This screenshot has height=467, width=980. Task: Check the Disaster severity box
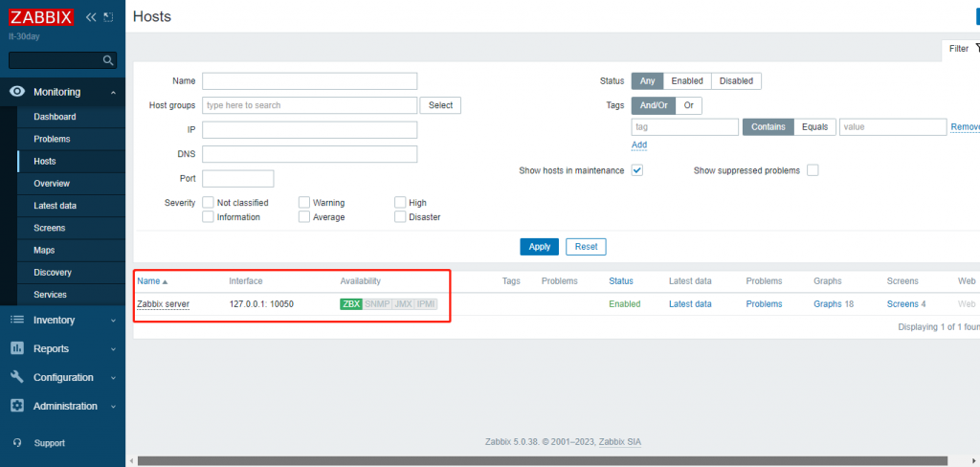click(400, 217)
